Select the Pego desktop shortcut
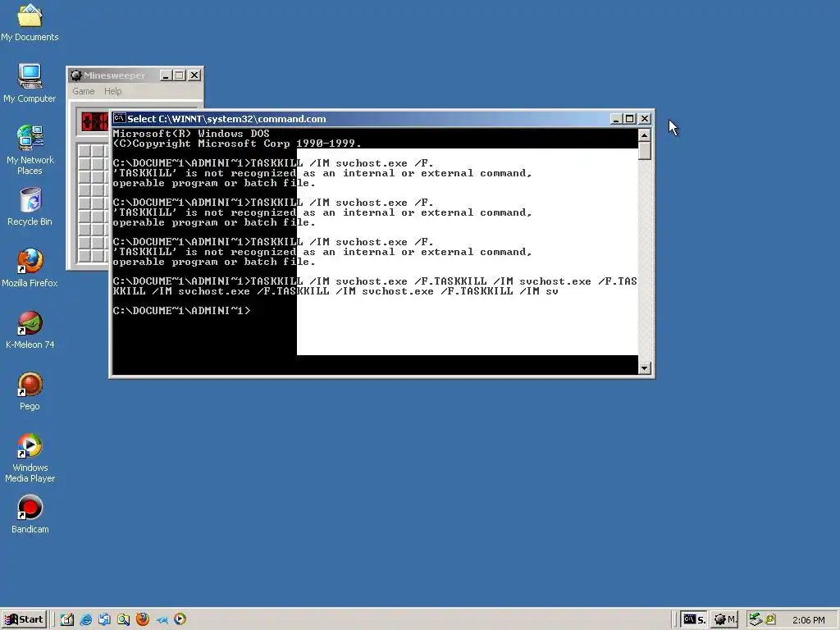The width and height of the screenshot is (840, 630). point(30,391)
